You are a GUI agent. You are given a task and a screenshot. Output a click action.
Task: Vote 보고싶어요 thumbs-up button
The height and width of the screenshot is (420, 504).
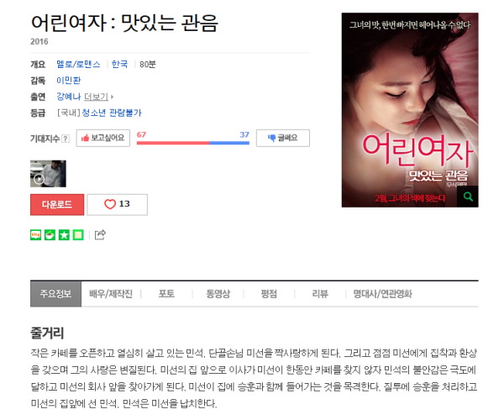pos(102,138)
